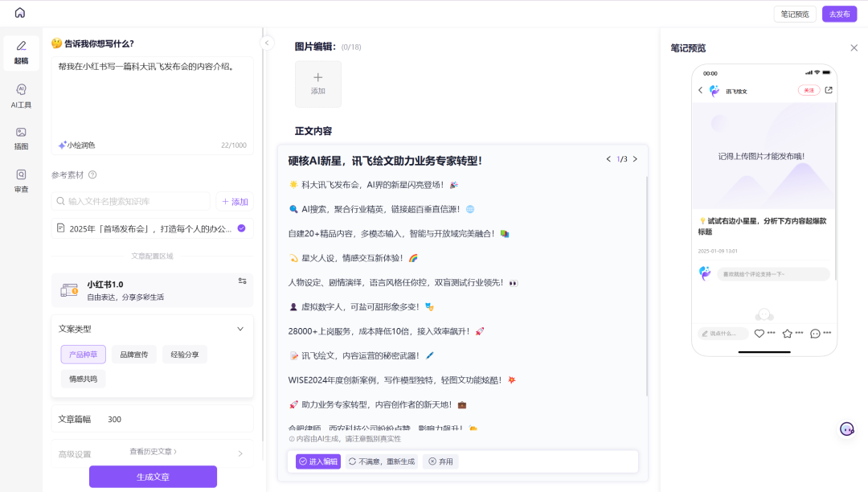Click the 讯飞绘文 avatar in phone preview
Screen dimensions: 868x492
714,91
